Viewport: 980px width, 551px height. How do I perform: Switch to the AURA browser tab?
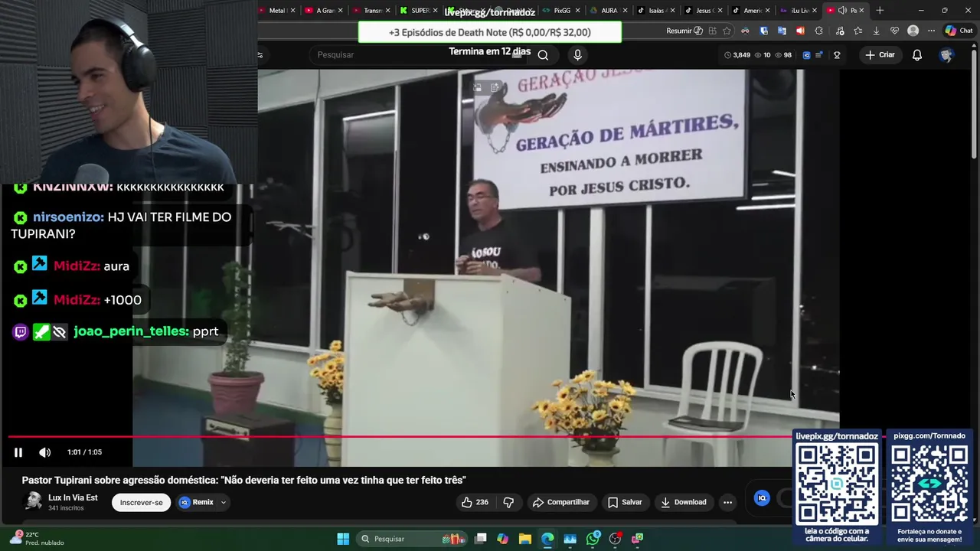pos(609,10)
